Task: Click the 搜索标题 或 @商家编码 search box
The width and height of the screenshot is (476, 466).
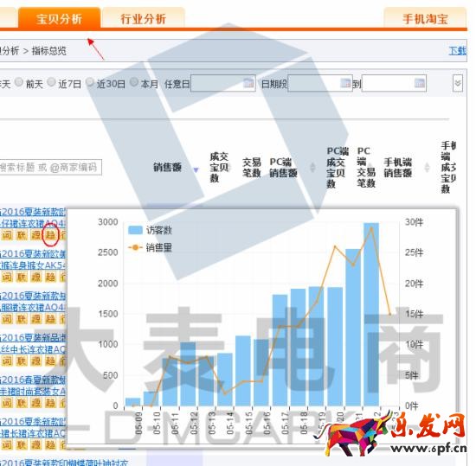Action: click(x=50, y=168)
